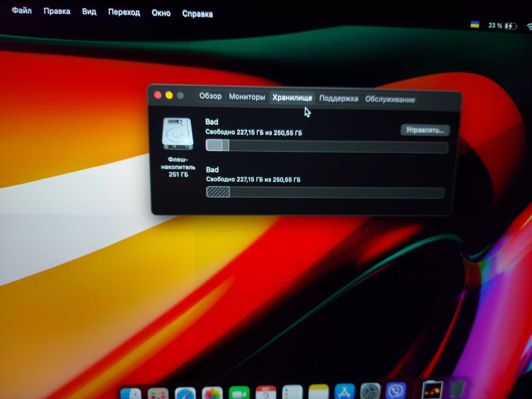The width and height of the screenshot is (532, 399).
Task: Click the Wi-Fi icon in menu bar
Action: point(529,26)
